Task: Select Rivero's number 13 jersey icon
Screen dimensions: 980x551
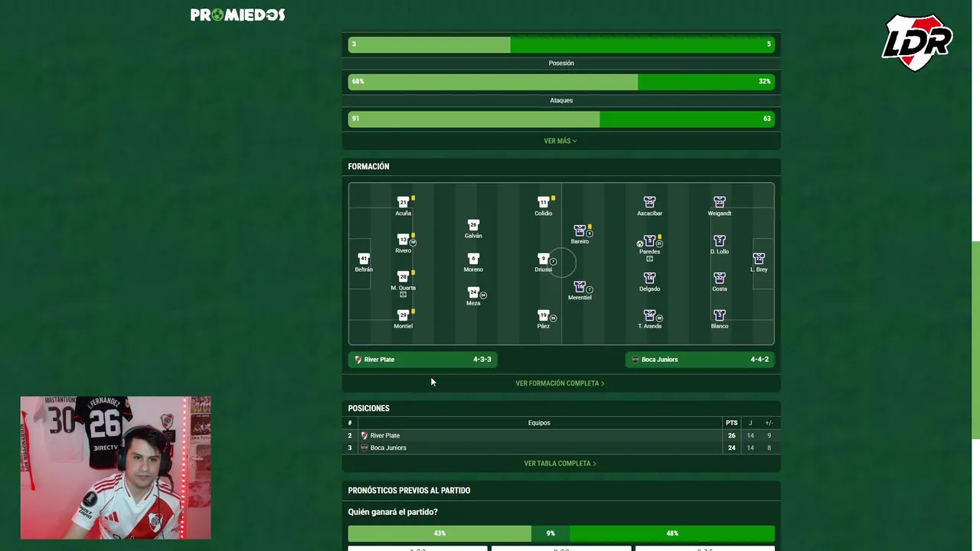Action: coord(403,240)
